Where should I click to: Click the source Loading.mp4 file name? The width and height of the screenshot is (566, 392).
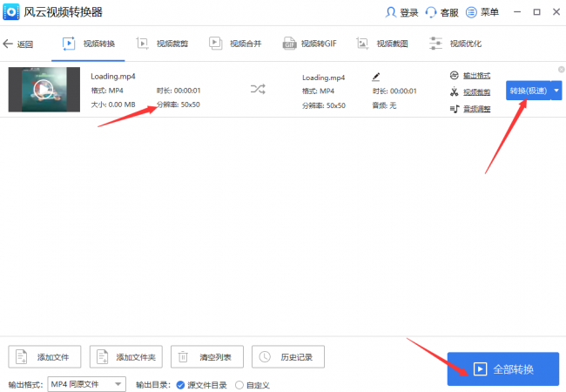[113, 76]
